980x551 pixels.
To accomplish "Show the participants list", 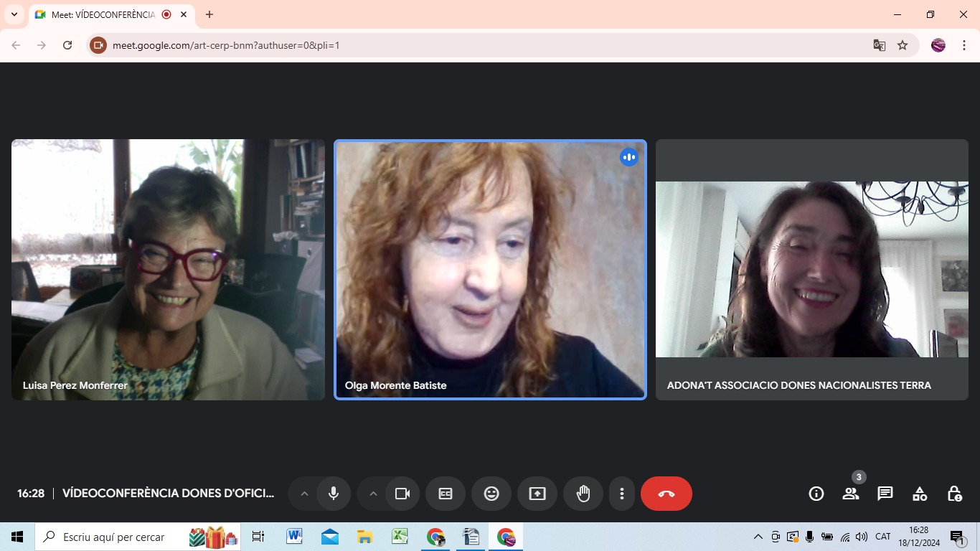I will [x=851, y=494].
